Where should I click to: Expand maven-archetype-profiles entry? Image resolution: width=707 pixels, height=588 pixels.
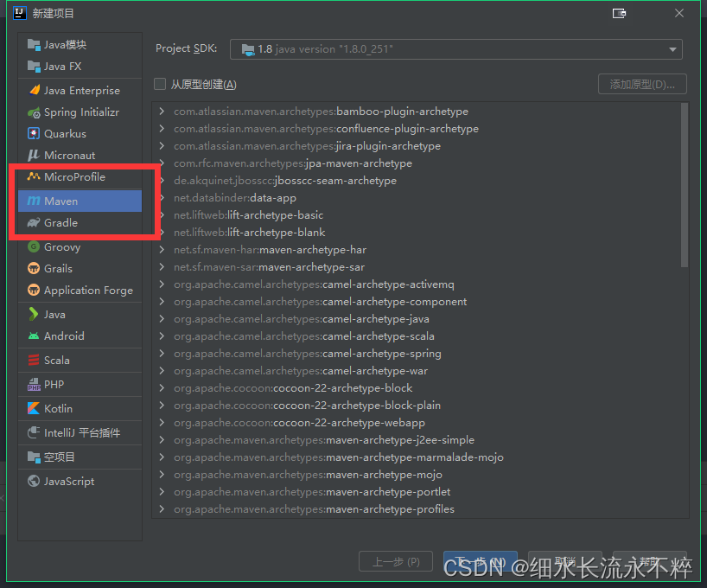(x=162, y=509)
